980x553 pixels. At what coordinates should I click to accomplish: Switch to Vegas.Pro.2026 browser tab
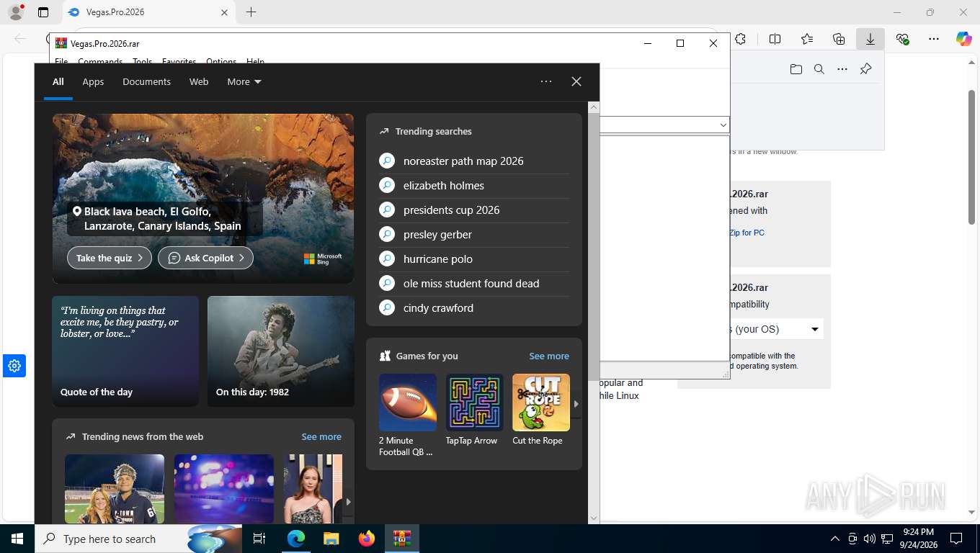147,12
